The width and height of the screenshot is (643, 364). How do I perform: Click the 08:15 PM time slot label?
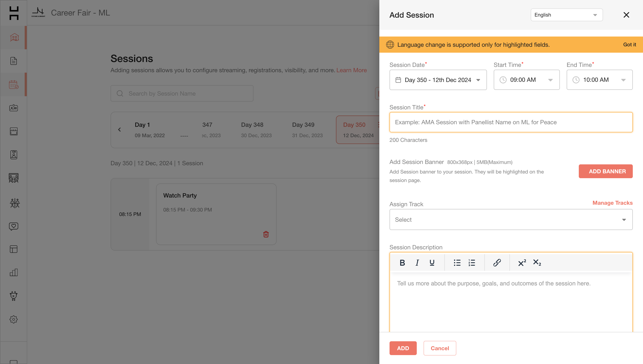pos(130,214)
